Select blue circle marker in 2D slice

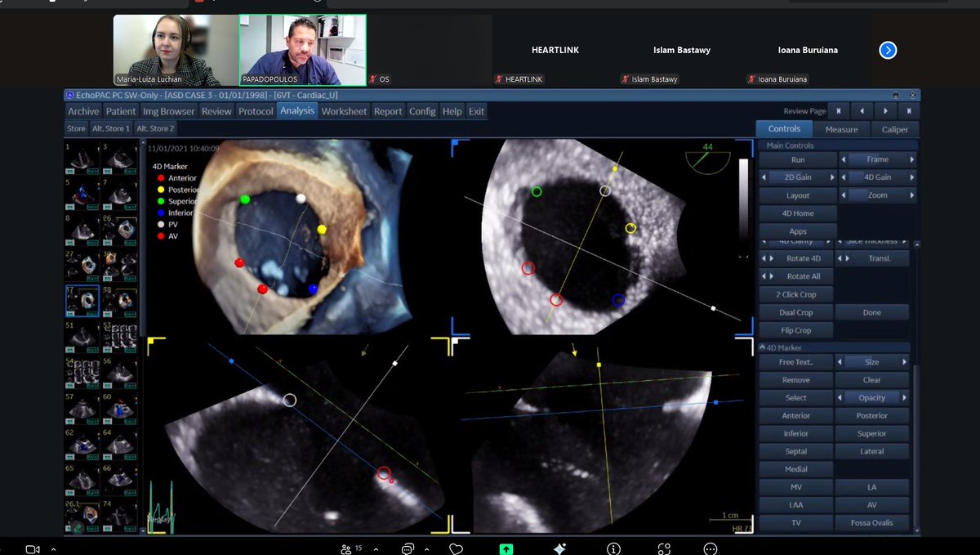click(x=618, y=300)
